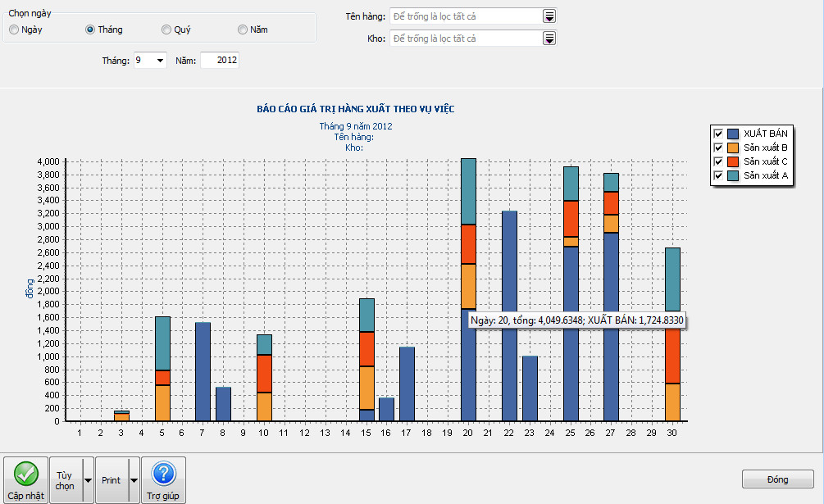The width and height of the screenshot is (824, 504).
Task: Toggle the Sản xuất A series checkbox
Action: 718,175
